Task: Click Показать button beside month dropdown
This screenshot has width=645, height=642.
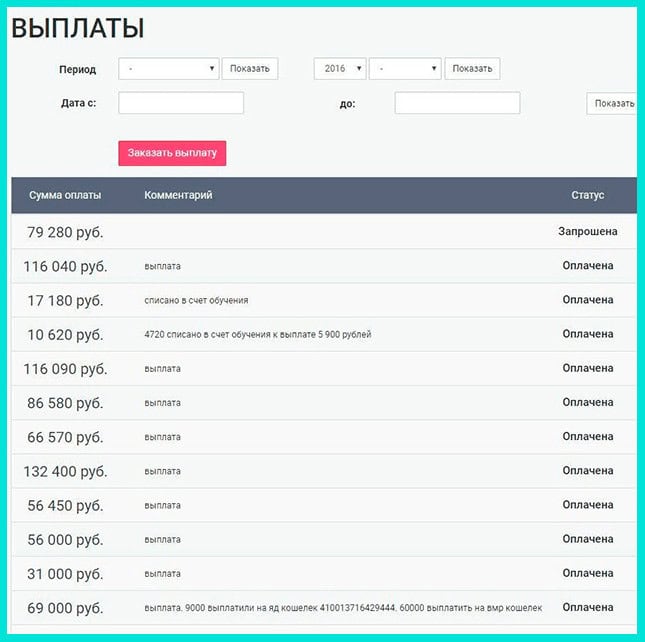Action: click(x=472, y=69)
